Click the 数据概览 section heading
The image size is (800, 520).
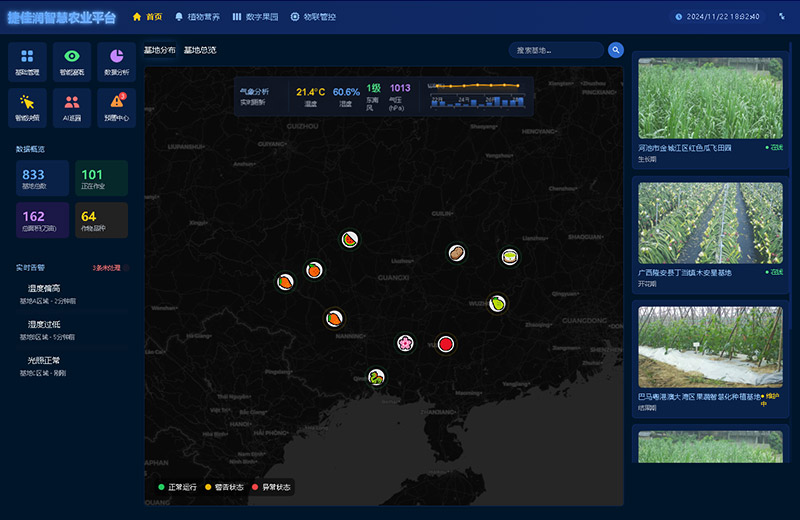[x=30, y=150]
